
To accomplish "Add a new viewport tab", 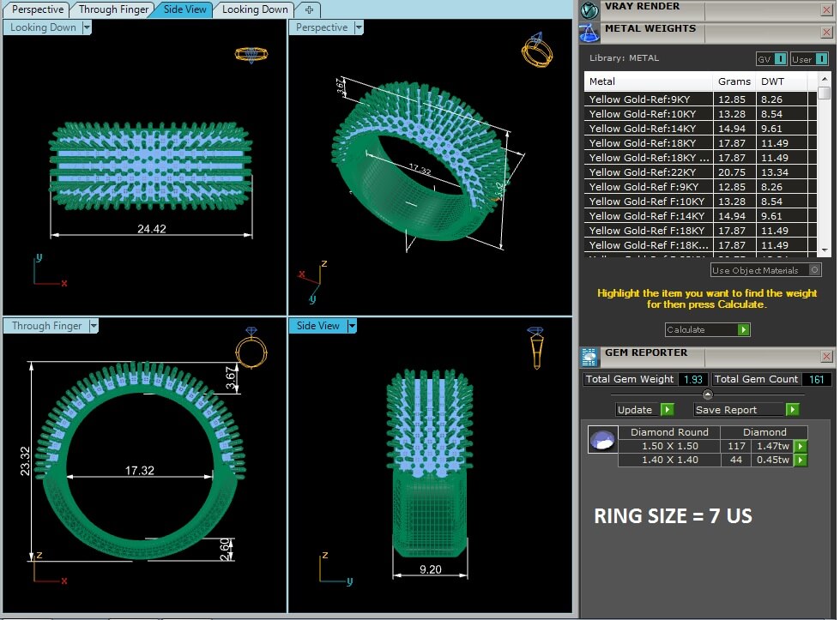I will click(x=308, y=9).
